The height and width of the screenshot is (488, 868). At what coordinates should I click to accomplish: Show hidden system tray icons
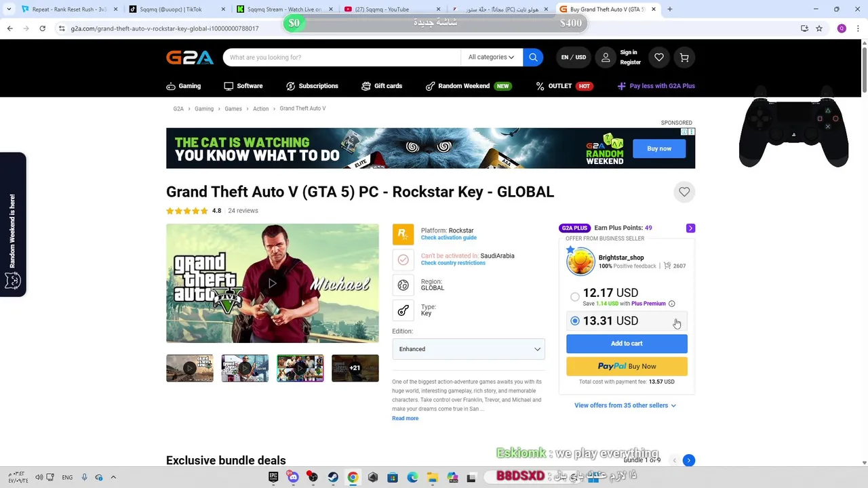pyautogui.click(x=113, y=477)
